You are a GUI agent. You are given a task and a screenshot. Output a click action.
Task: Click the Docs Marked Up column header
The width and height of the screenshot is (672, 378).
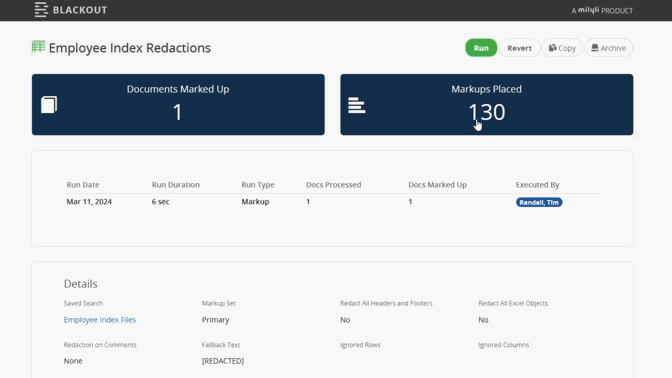(x=437, y=185)
